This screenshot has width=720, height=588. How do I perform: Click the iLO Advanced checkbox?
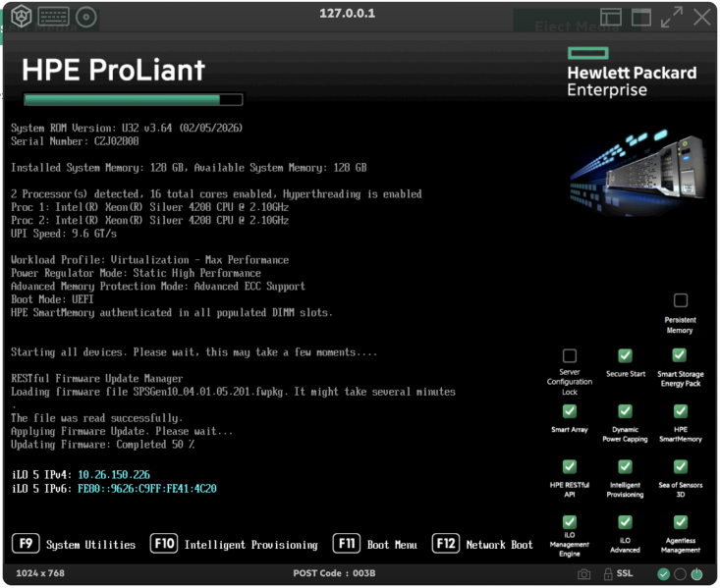click(x=625, y=522)
